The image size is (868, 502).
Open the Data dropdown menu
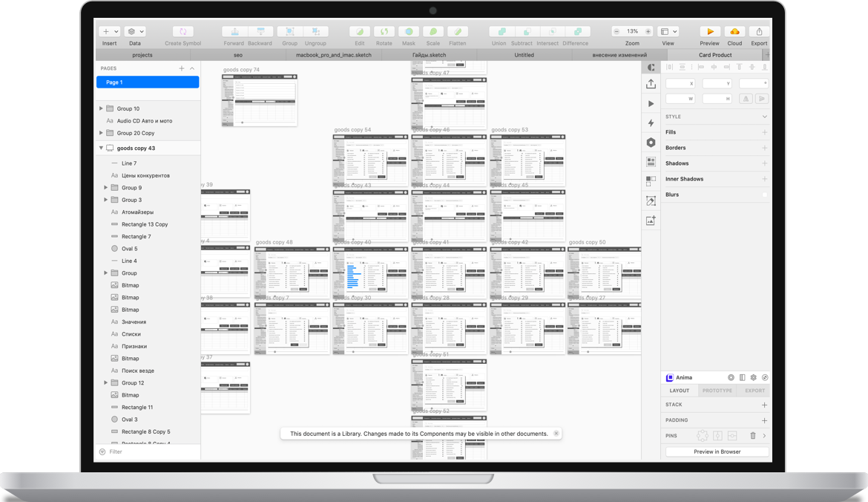point(134,32)
